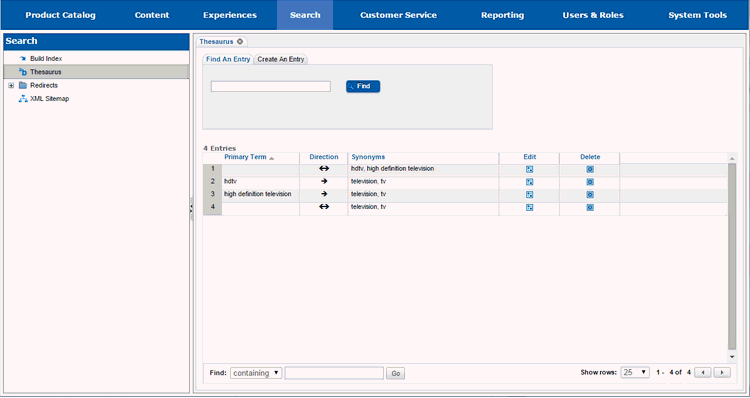
Task: Click the hdtv primary term cell
Action: 261,182
